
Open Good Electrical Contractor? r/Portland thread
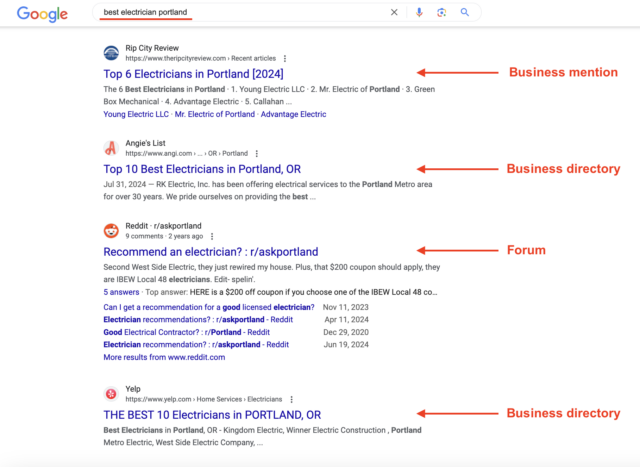(187, 332)
